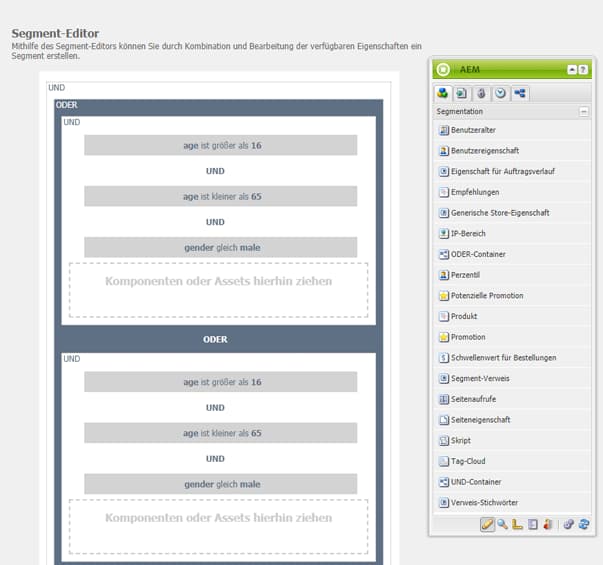Collapse the AEM sidekick panel

click(x=572, y=70)
